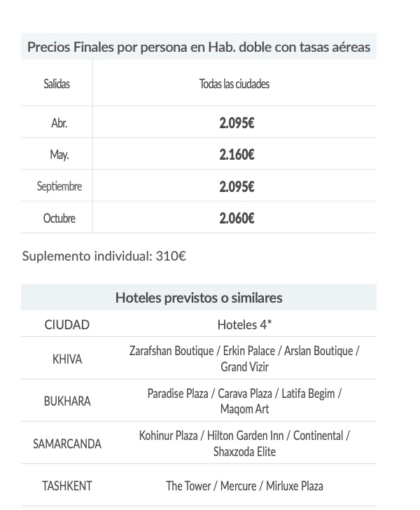
Task: Click the Kohinur Plaza hotels list for Samarcanda
Action: point(244,443)
